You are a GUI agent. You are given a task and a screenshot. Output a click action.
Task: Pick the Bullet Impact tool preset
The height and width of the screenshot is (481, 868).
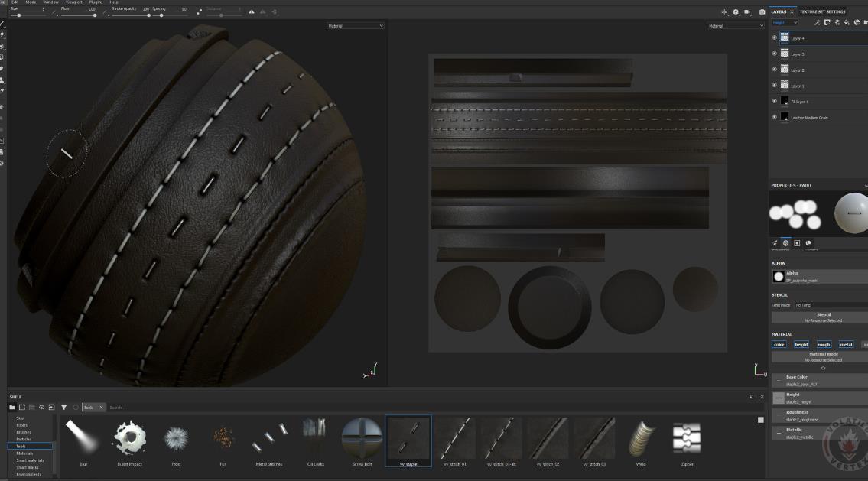pyautogui.click(x=129, y=441)
